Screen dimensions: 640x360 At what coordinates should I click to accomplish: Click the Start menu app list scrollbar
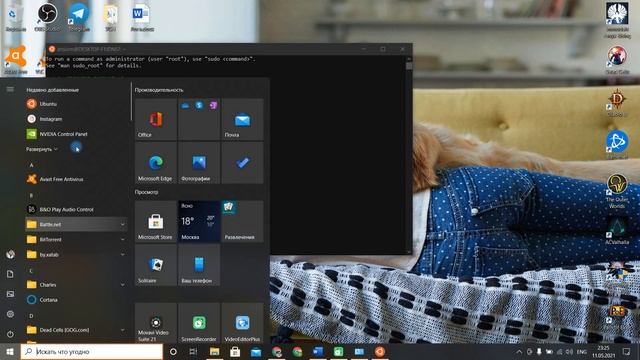click(x=131, y=102)
